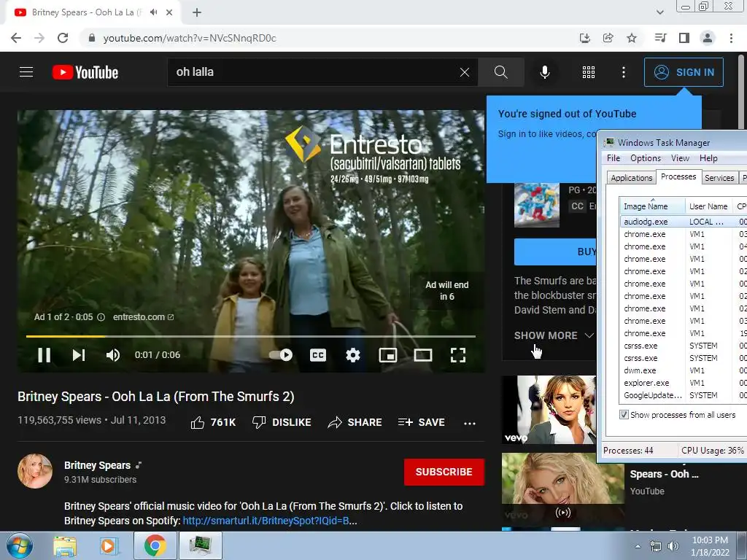Image resolution: width=747 pixels, height=560 pixels.
Task: Open more actions ellipsis under video
Action: pyautogui.click(x=470, y=424)
